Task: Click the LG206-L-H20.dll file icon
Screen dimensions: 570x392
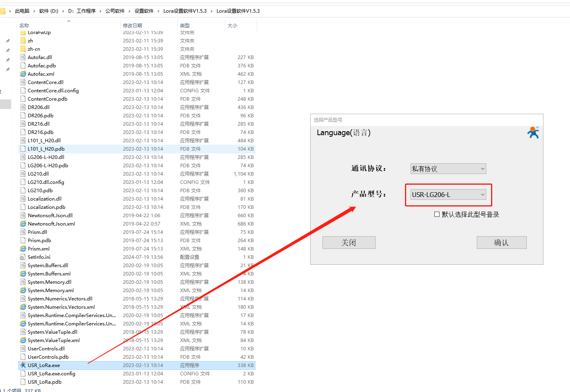Action: (23, 157)
